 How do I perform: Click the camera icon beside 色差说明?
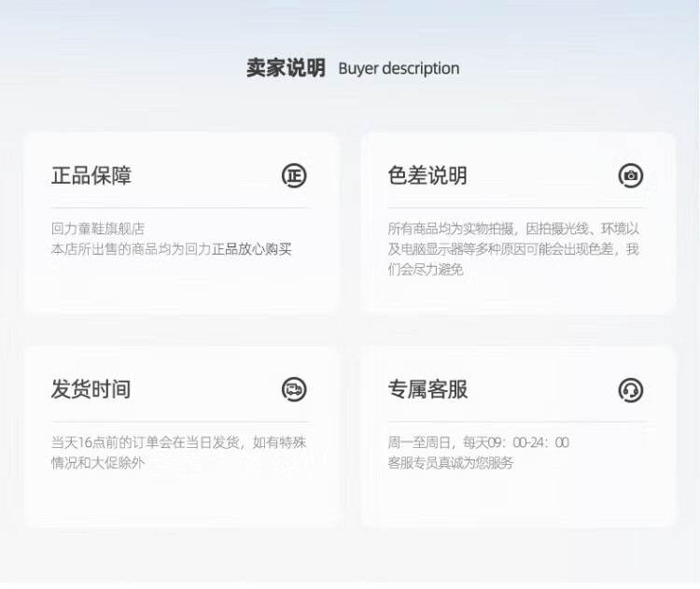point(630,175)
